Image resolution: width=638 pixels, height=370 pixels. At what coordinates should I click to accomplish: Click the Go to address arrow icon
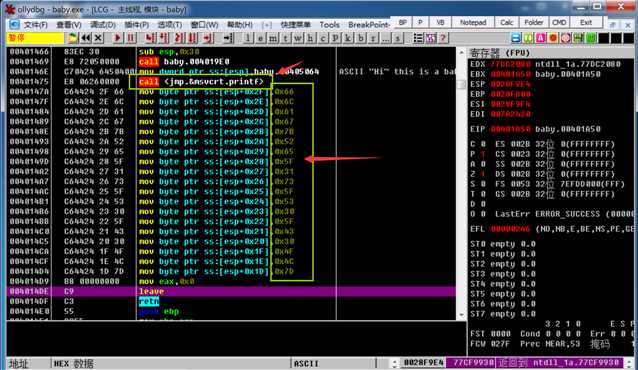pyautogui.click(x=228, y=38)
